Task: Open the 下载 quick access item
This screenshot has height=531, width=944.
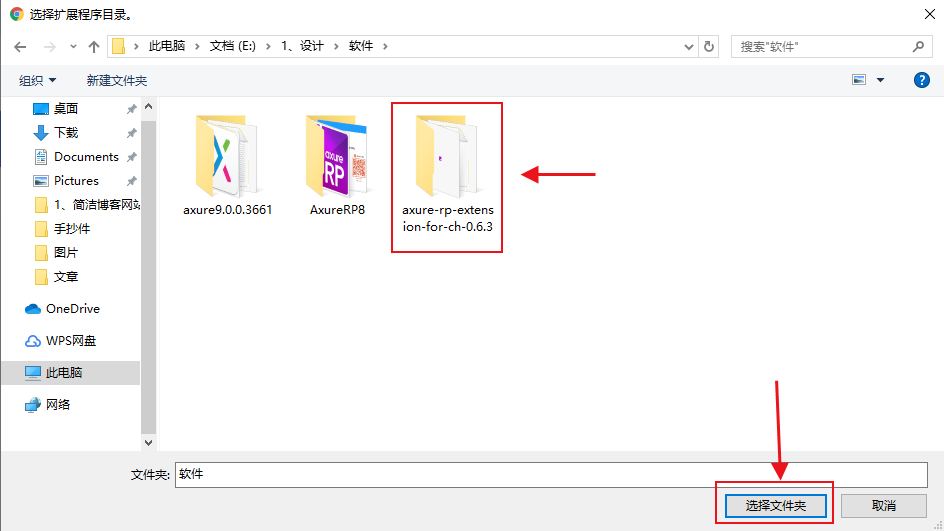Action: 66,133
